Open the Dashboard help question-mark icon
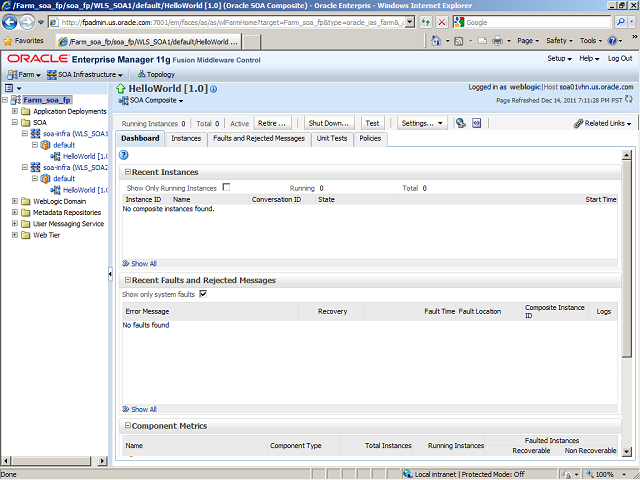 [x=124, y=155]
